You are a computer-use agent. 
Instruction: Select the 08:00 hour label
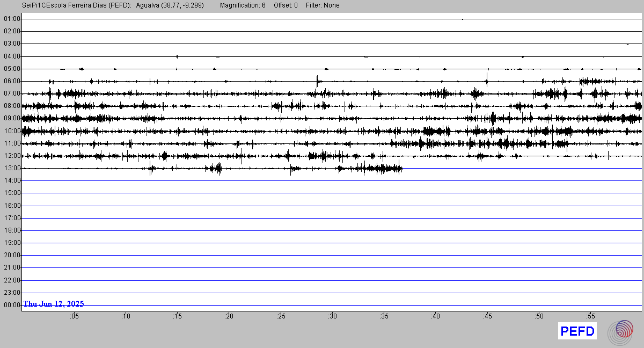[12, 106]
